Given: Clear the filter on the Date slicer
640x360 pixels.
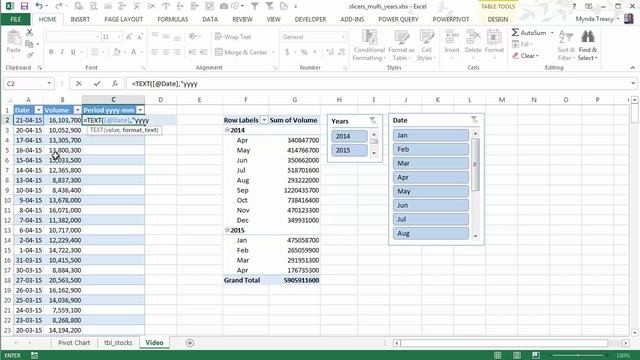Looking at the screenshot, I should [x=473, y=120].
